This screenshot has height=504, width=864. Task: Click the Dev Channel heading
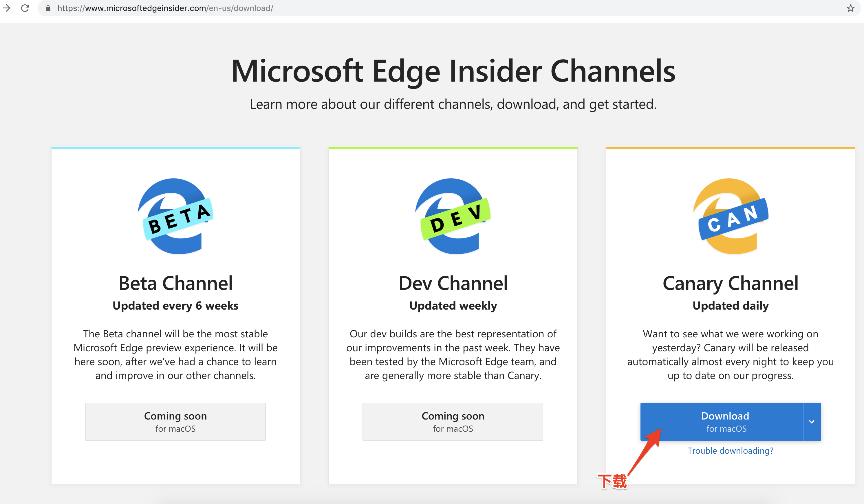coord(453,283)
